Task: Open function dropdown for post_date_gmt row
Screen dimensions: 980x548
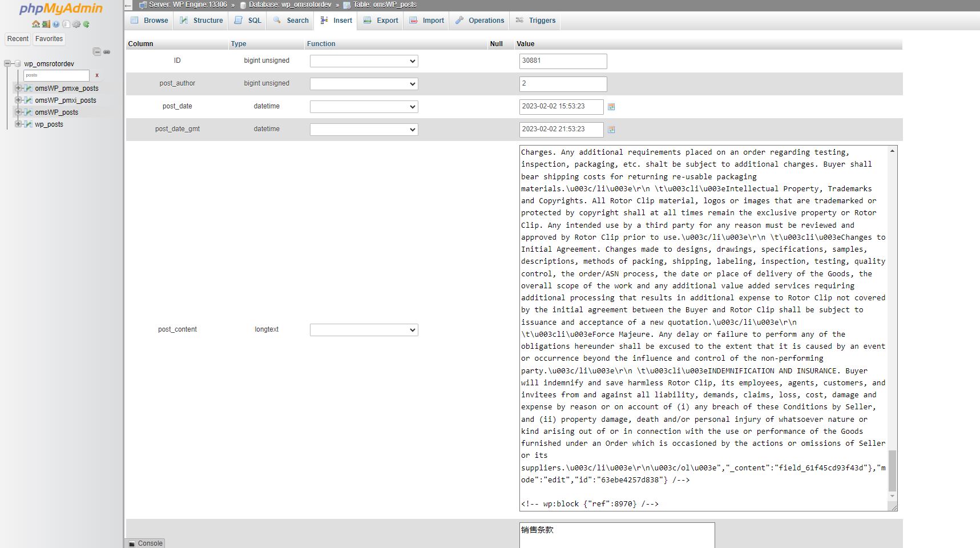Action: point(364,130)
